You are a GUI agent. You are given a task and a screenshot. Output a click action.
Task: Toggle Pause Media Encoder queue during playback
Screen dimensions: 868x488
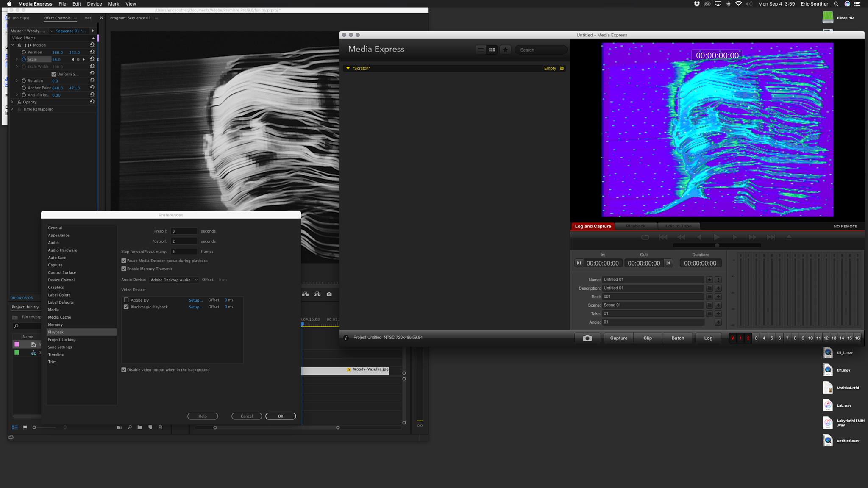[x=124, y=261]
